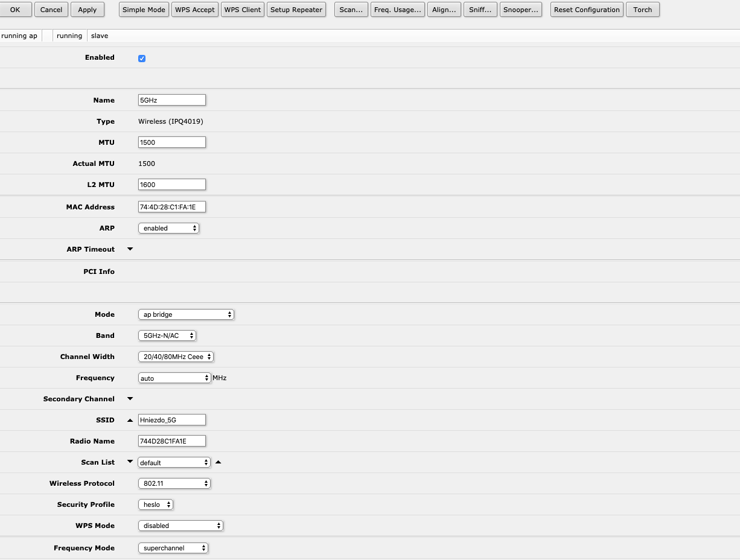
Task: Open Setup Repeater dialog
Action: click(x=296, y=10)
